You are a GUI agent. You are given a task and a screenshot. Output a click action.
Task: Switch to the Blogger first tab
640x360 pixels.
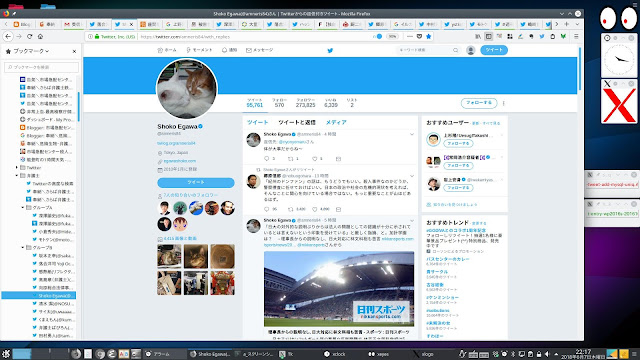pos(22,24)
